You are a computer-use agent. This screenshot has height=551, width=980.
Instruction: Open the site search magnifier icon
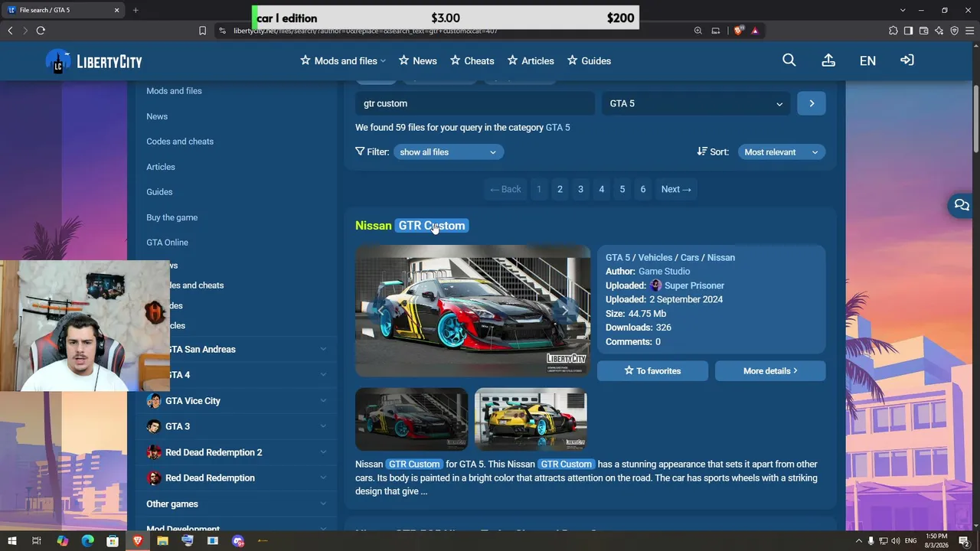789,60
